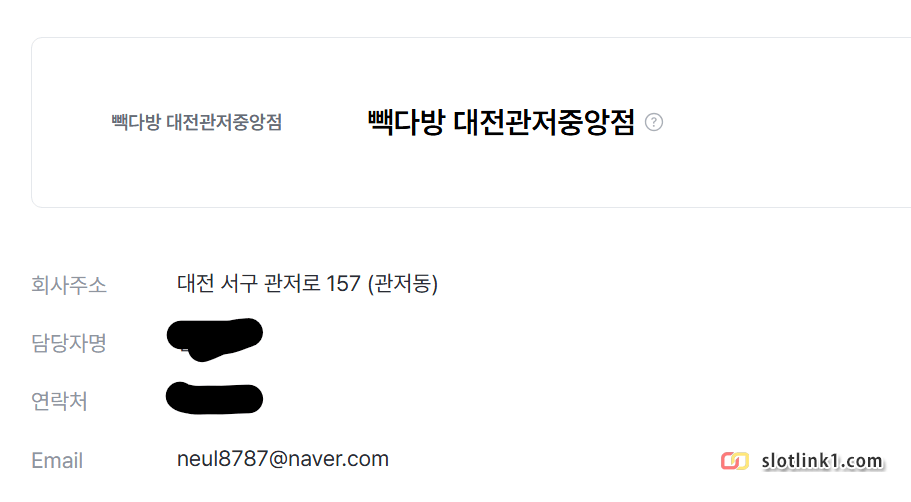The width and height of the screenshot is (911, 502).
Task: Click 관저로 157 in the company address
Action: click(312, 284)
